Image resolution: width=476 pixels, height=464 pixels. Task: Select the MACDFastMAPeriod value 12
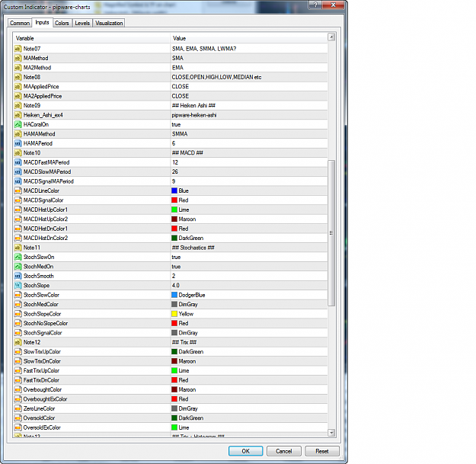(175, 162)
